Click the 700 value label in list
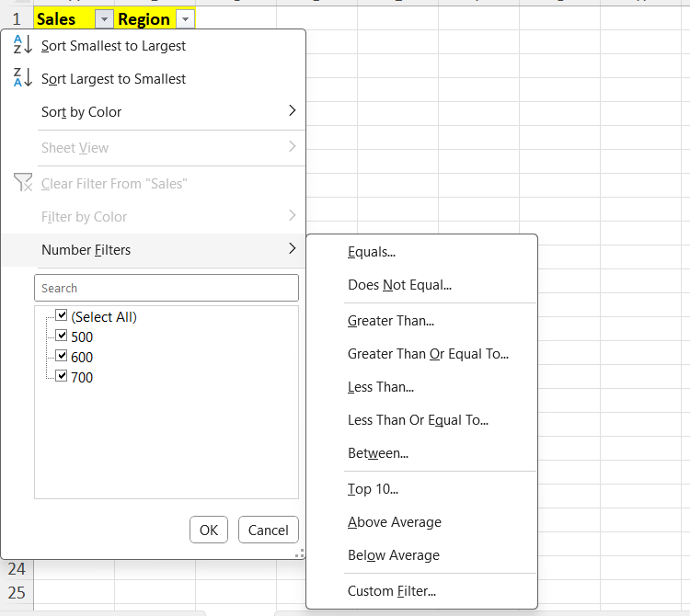 82,378
